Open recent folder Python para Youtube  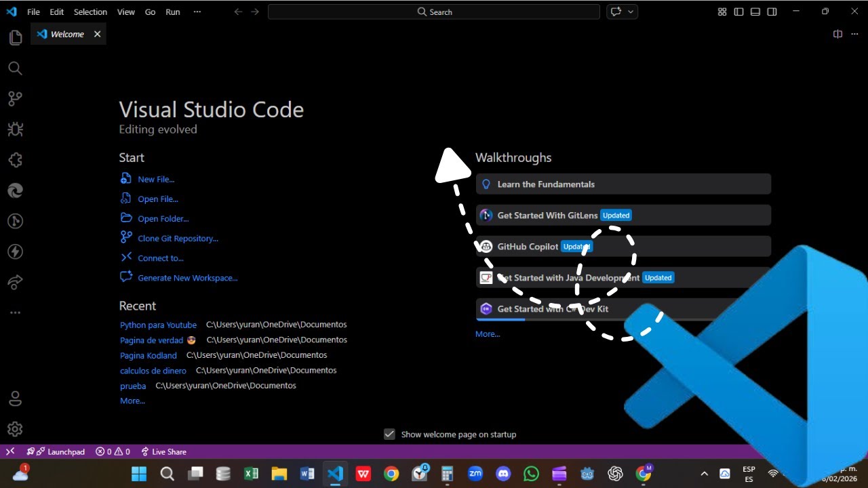(x=158, y=325)
